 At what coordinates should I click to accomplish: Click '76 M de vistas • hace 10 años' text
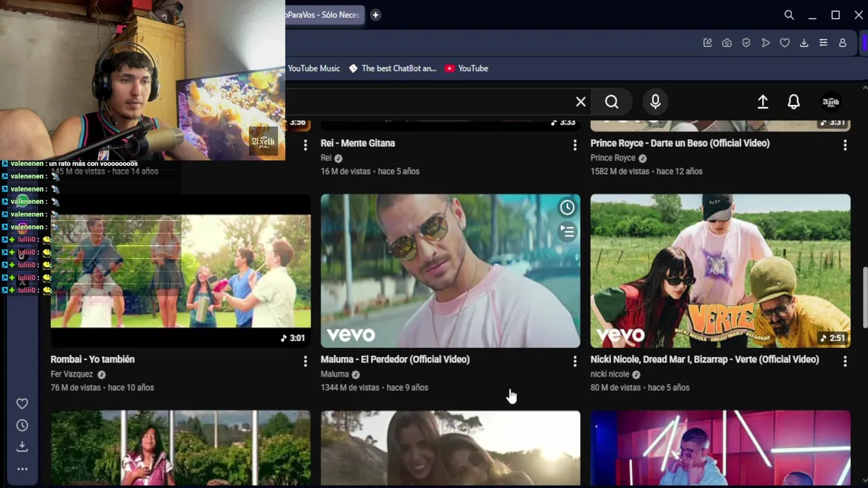pos(102,388)
